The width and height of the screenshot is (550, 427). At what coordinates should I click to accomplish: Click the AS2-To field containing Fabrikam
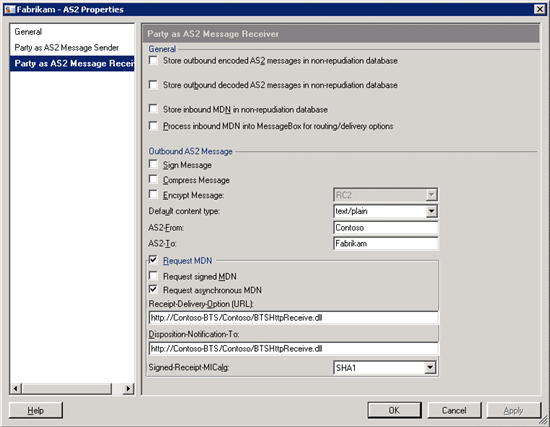coord(385,243)
